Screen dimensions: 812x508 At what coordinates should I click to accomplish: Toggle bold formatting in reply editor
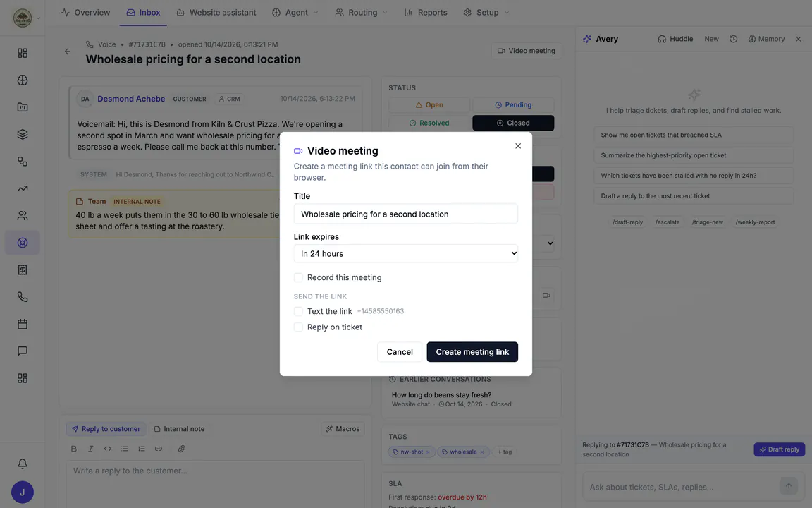[73, 449]
